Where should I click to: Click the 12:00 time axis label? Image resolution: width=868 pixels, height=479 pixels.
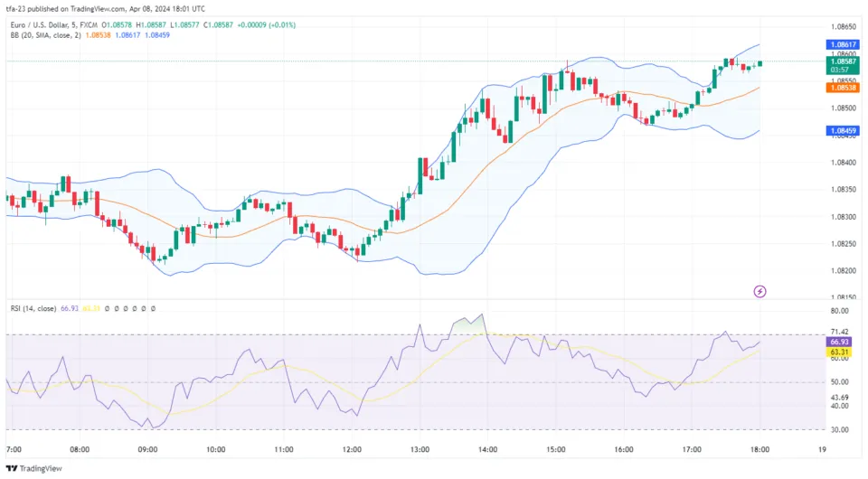[352, 449]
